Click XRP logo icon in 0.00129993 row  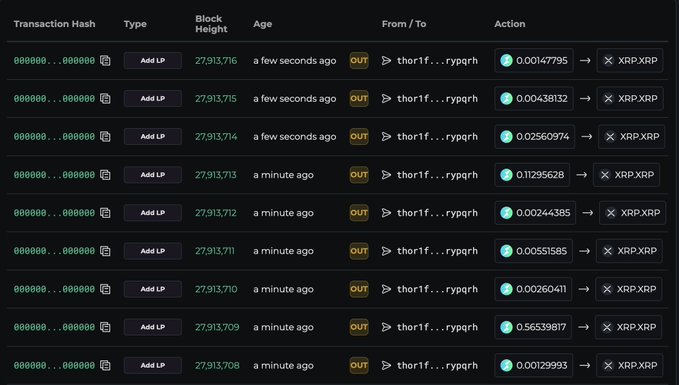tap(608, 366)
